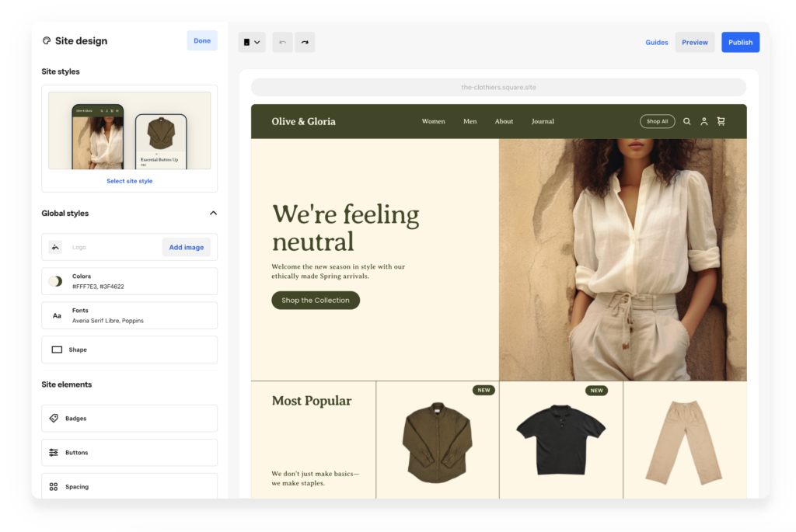Open the Buttons styling panel icon
The image size is (796, 532).
pos(53,452)
